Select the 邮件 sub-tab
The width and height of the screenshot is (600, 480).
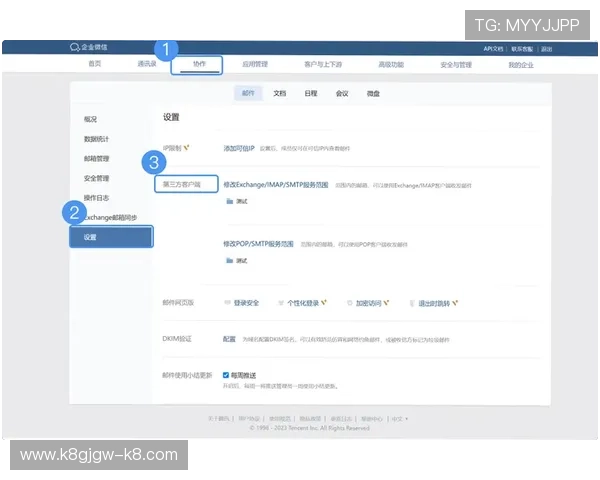tap(248, 93)
